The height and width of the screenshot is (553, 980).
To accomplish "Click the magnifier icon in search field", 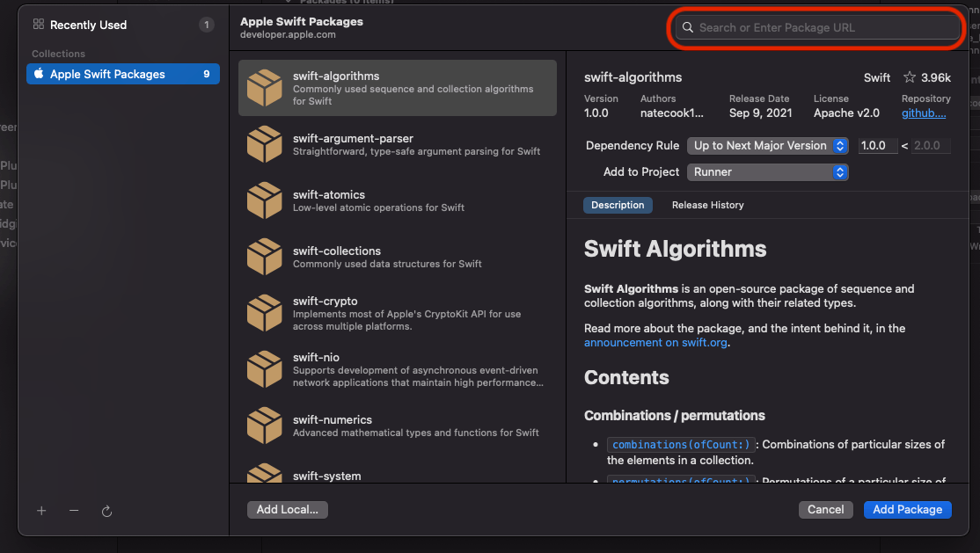I will [x=688, y=27].
